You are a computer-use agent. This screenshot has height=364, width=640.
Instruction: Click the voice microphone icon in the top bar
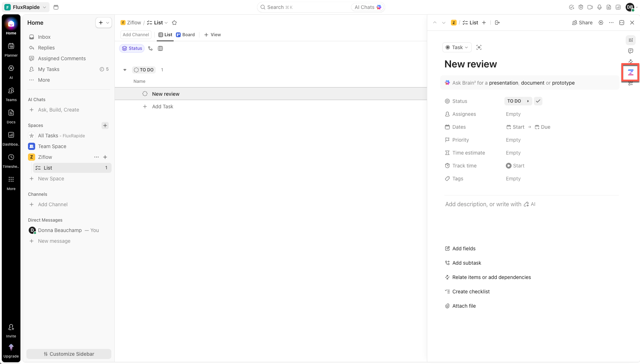tap(599, 7)
